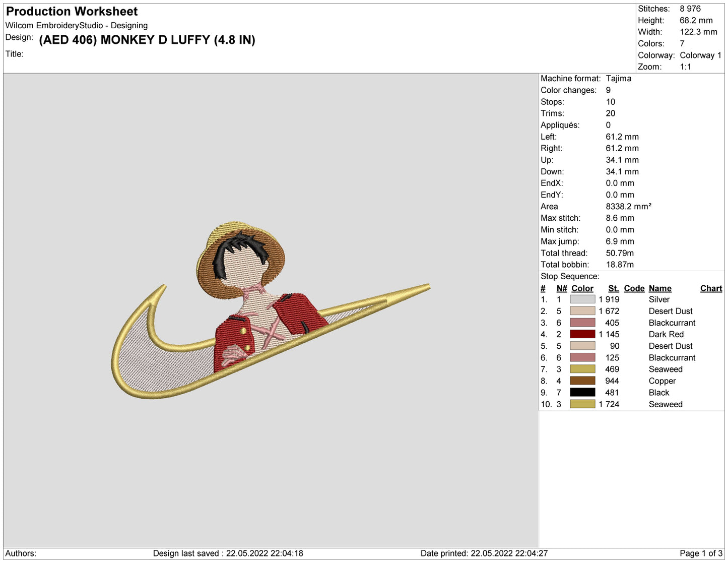Screen dimensions: 728x563
Task: Click the 'St.' column header
Action: 614,288
